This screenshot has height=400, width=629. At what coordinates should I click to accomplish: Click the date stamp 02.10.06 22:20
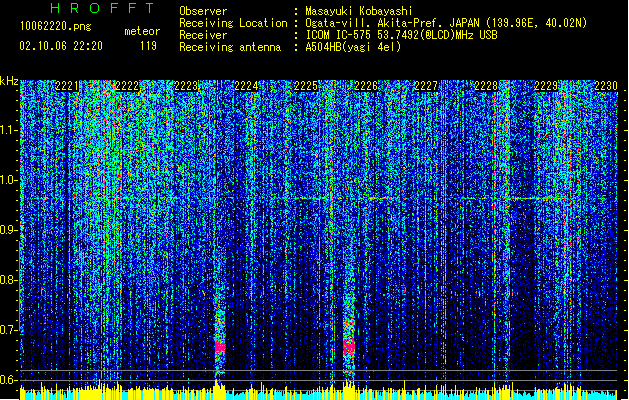click(x=61, y=46)
